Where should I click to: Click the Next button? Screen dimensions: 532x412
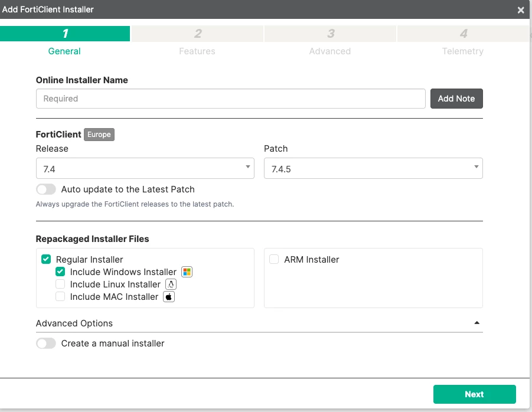click(474, 394)
